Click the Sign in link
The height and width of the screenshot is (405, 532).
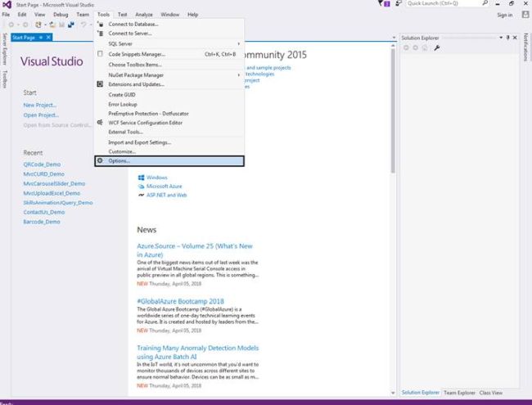point(504,15)
